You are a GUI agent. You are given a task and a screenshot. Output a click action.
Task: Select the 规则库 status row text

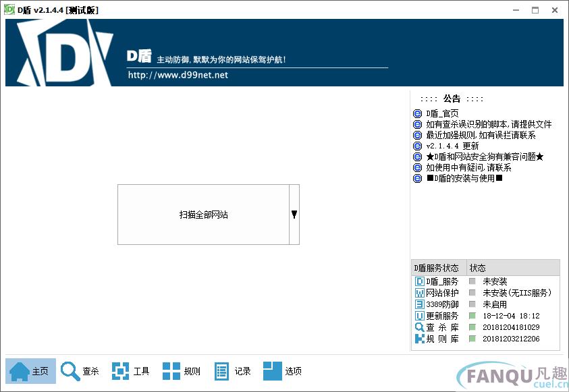click(x=442, y=339)
